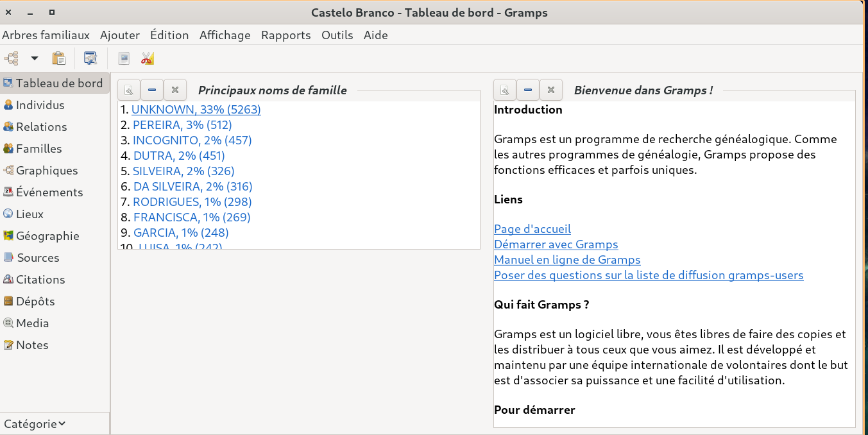Select the DUTRA, 2% (451) link
The height and width of the screenshot is (435, 868).
pos(179,156)
